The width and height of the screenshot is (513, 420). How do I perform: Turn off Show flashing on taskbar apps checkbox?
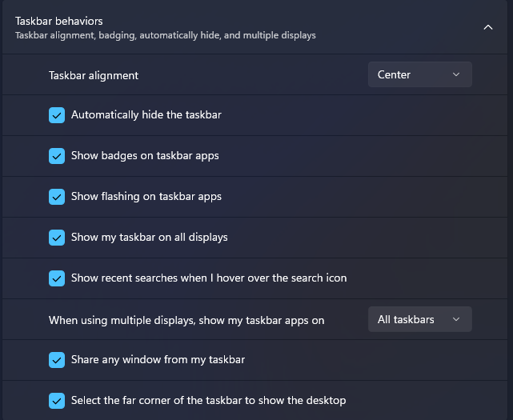click(57, 197)
